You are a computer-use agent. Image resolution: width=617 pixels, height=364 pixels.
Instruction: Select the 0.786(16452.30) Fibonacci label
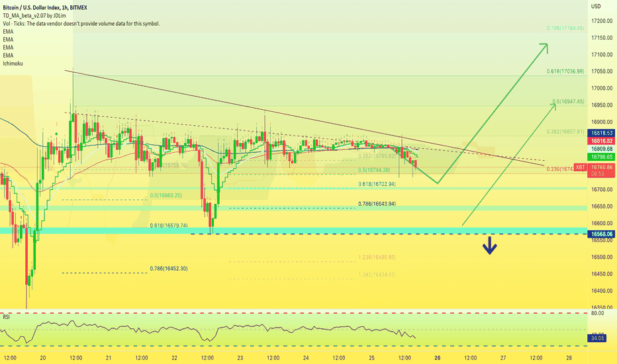[169, 269]
